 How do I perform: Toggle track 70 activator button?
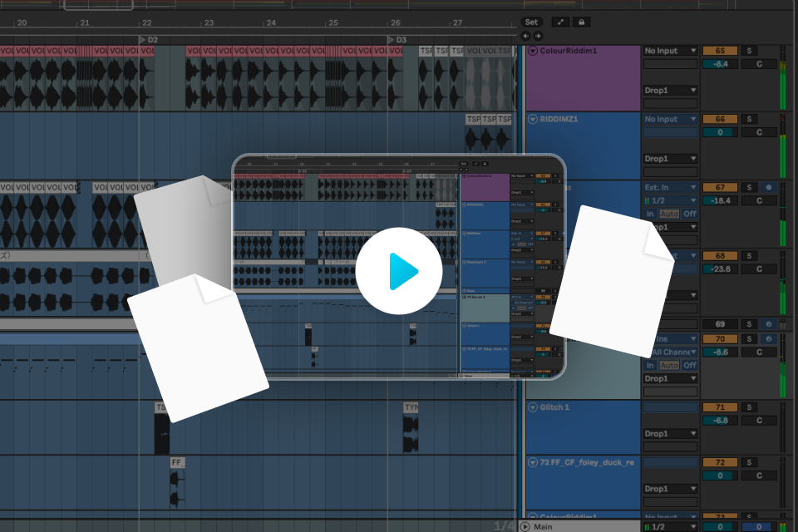point(720,338)
